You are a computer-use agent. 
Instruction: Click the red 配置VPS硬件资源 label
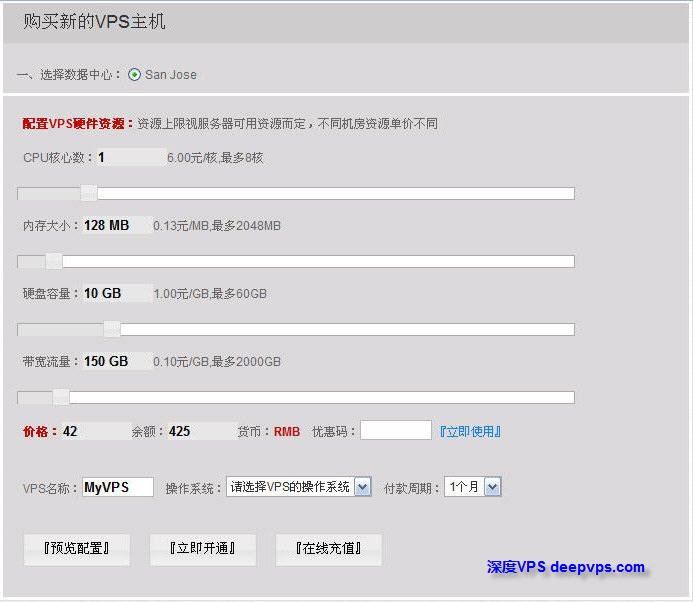click(78, 124)
